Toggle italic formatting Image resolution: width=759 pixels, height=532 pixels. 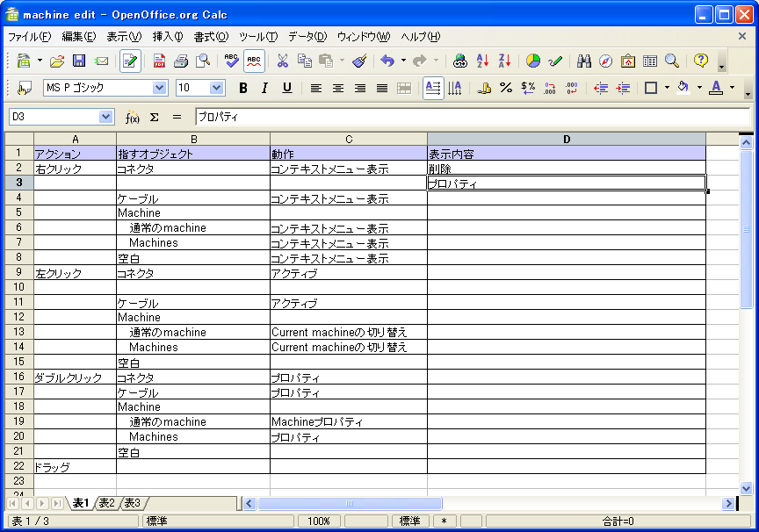[x=264, y=88]
